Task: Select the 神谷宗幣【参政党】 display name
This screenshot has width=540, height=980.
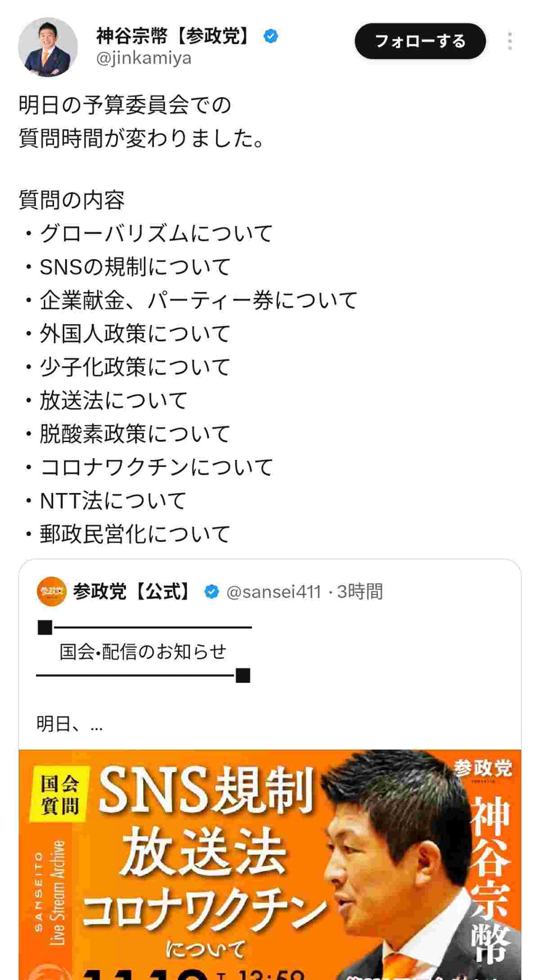Action: 173,36
